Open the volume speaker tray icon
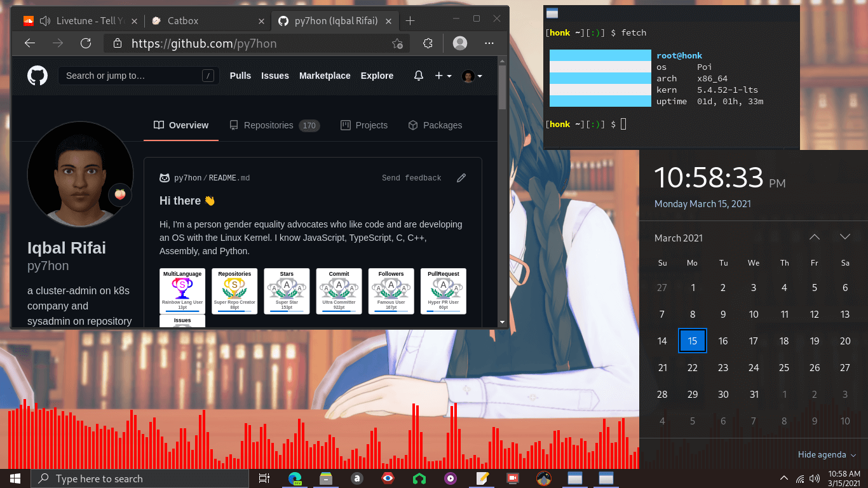 (815, 478)
